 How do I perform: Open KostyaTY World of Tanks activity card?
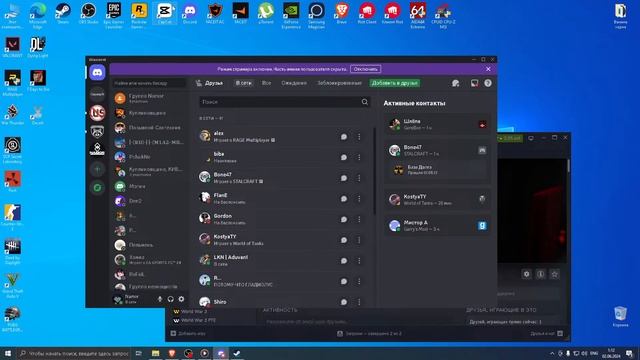437,200
